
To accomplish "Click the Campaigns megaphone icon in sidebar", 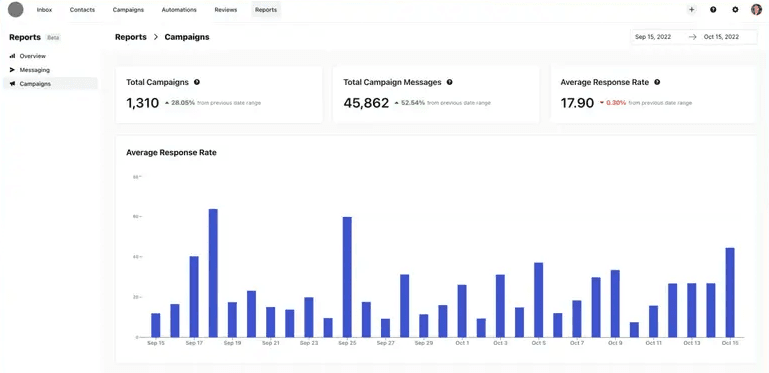I will click(12, 84).
